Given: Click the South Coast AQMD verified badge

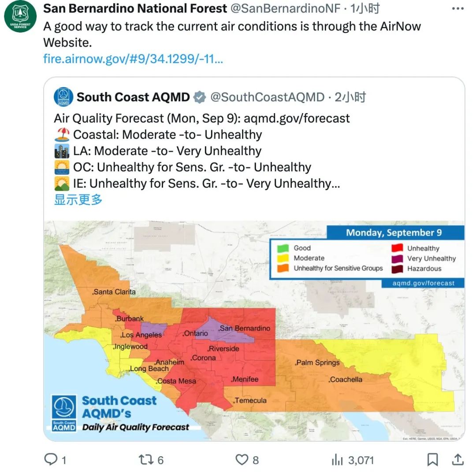Looking at the screenshot, I should 200,97.
